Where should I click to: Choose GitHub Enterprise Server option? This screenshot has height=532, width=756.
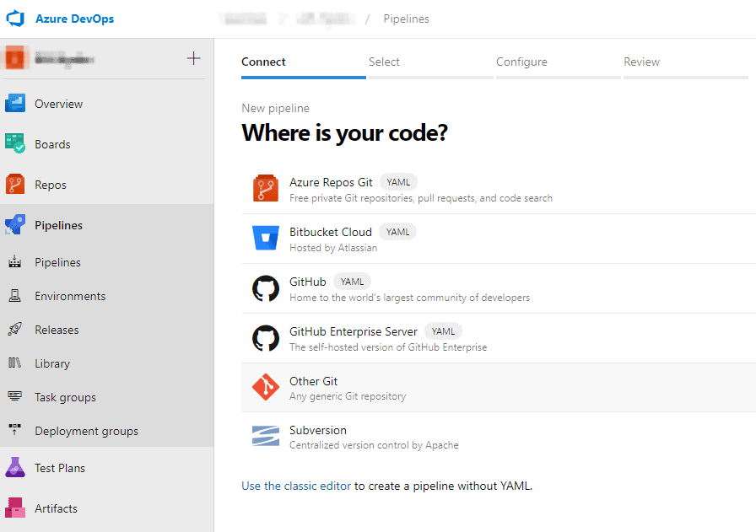(499, 338)
